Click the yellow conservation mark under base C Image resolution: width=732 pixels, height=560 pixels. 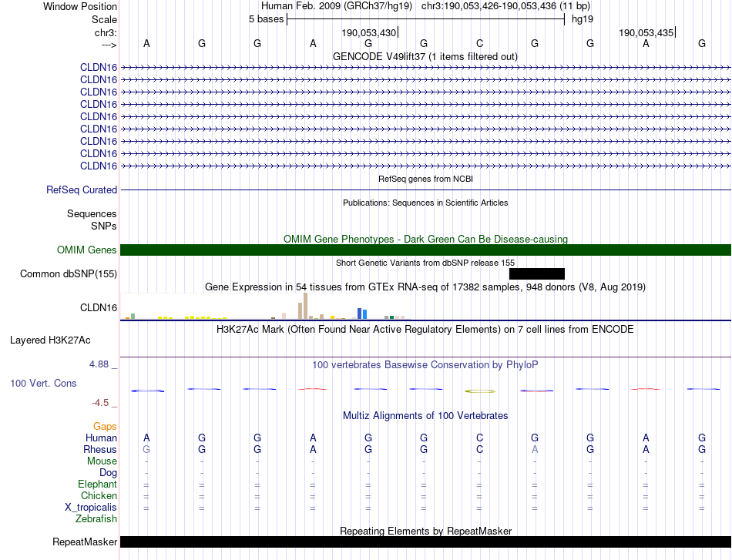480,391
